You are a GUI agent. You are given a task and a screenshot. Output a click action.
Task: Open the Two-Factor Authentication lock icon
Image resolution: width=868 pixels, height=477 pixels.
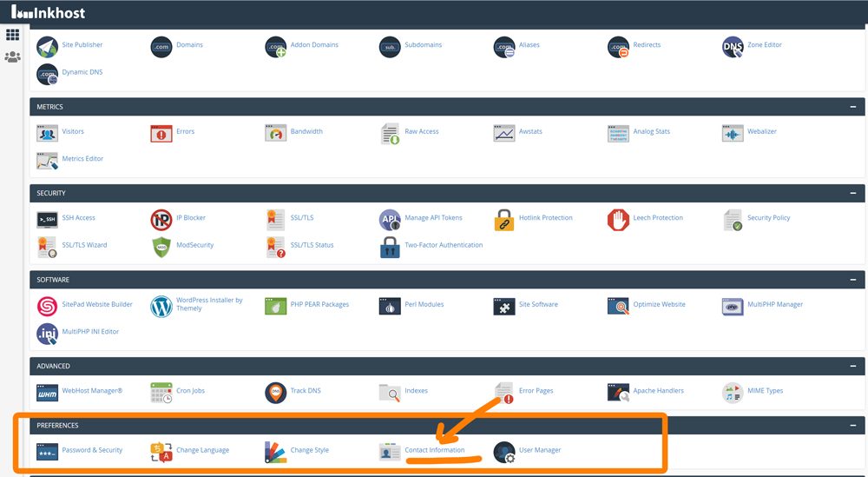click(x=390, y=247)
